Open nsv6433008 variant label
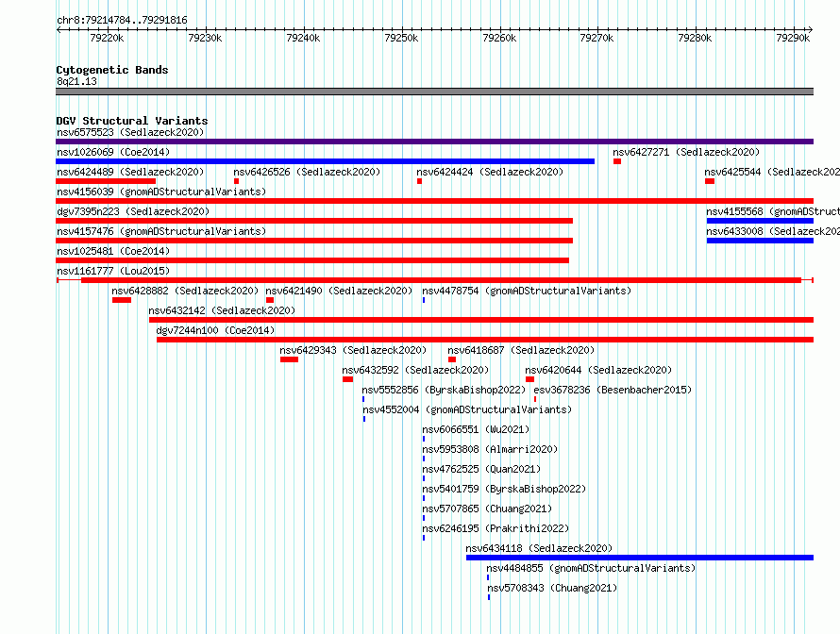The height and width of the screenshot is (634, 840). tap(773, 231)
